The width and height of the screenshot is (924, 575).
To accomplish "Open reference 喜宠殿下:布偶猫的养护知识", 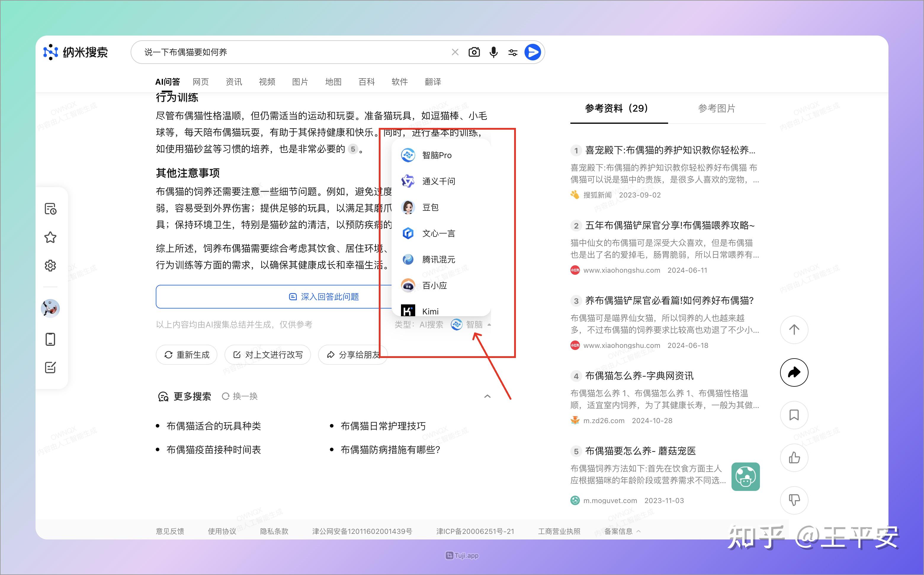I will point(670,150).
